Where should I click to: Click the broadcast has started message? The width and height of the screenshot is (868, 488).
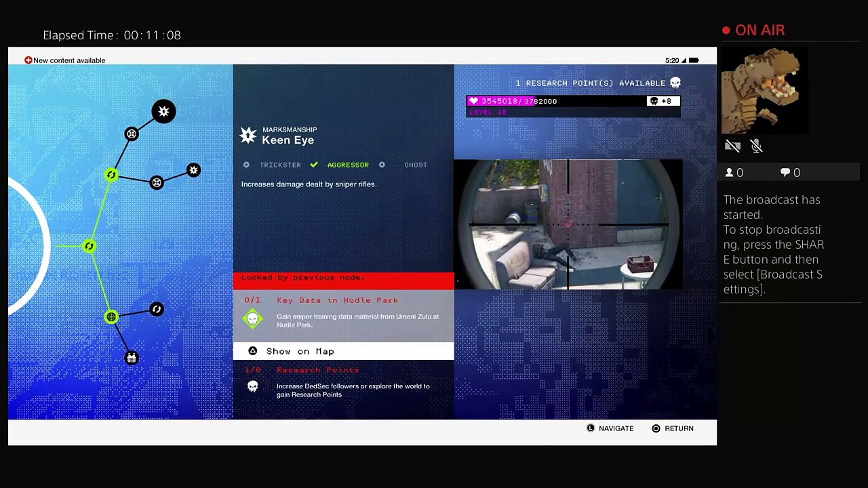[x=774, y=244]
